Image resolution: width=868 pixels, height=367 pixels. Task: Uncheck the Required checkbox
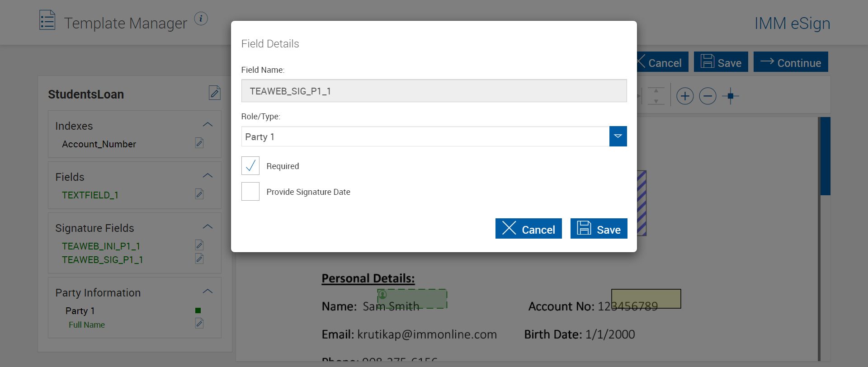(x=250, y=166)
